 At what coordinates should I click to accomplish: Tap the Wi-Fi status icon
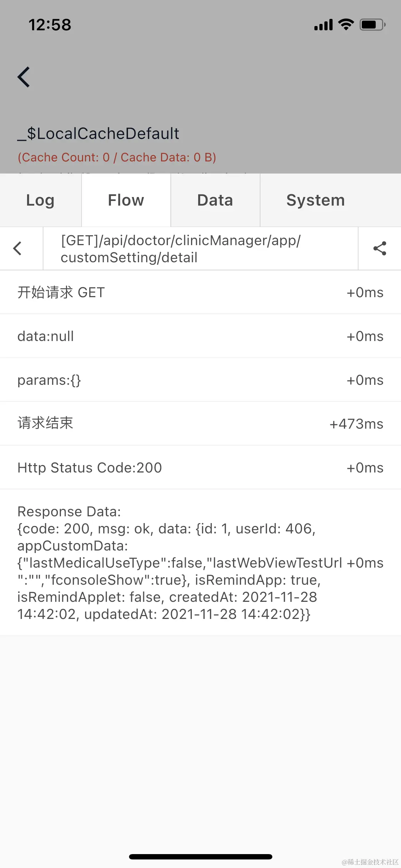(346, 25)
